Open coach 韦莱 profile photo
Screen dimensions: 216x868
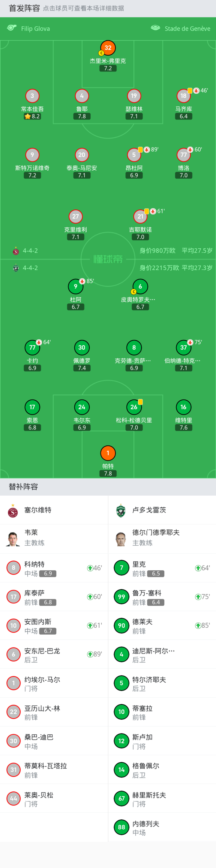(13, 539)
